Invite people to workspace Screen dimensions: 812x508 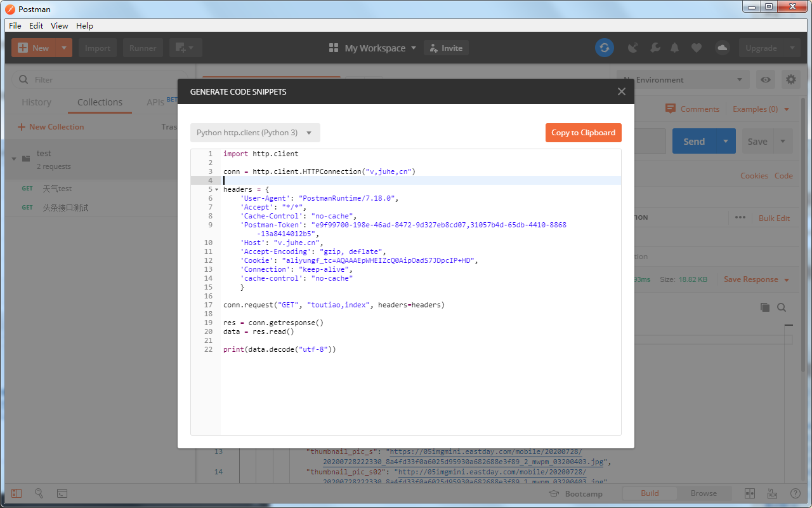pyautogui.click(x=446, y=48)
